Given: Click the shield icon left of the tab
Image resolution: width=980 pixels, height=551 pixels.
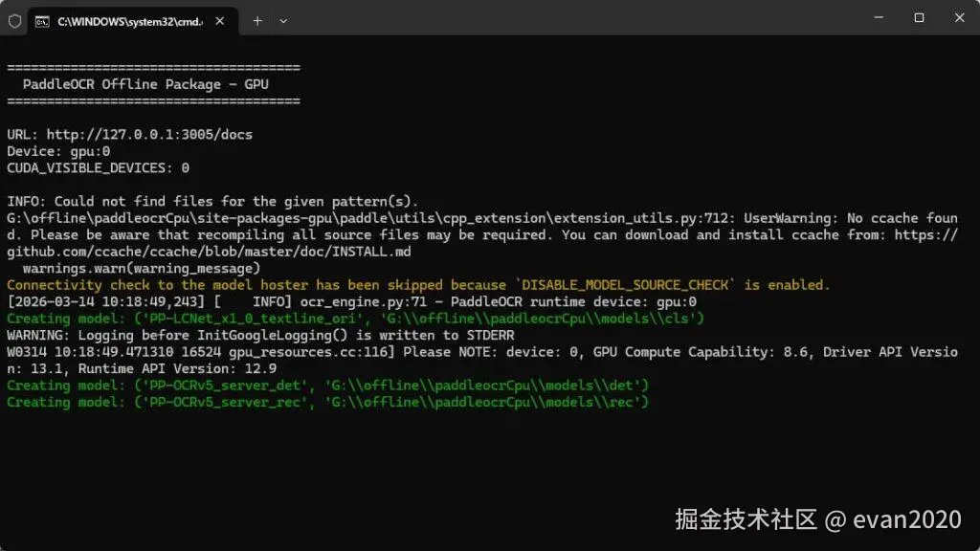Looking at the screenshot, I should pos(15,21).
